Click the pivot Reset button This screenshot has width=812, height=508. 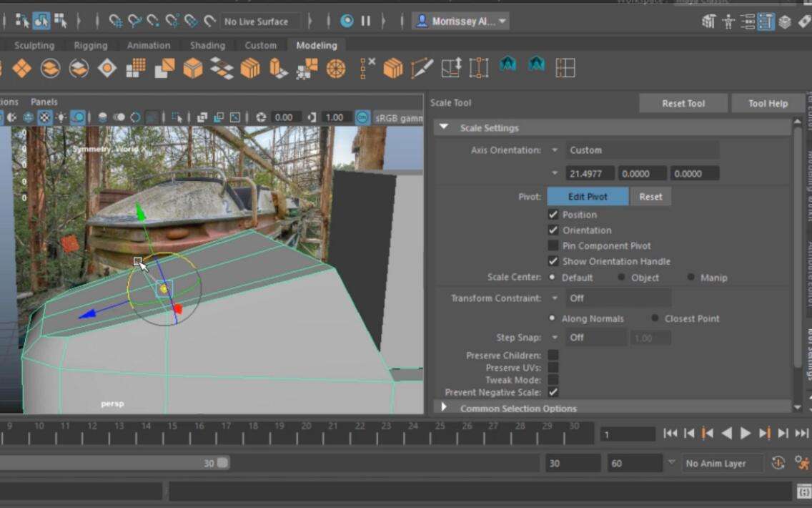click(x=650, y=197)
